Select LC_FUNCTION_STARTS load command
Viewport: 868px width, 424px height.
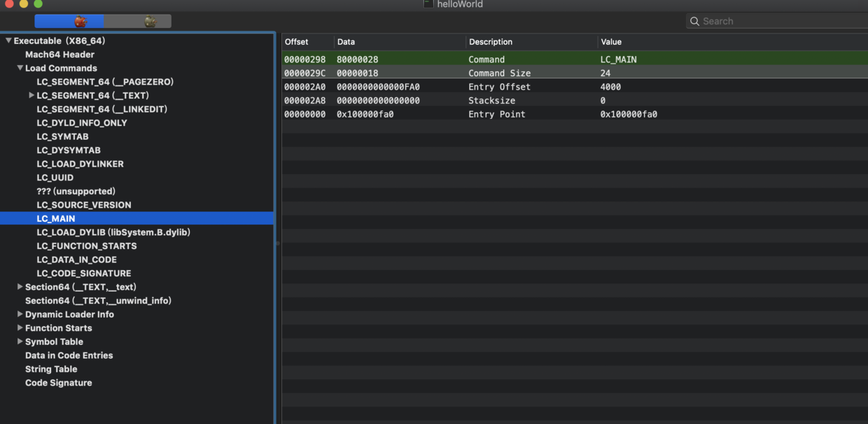(87, 246)
